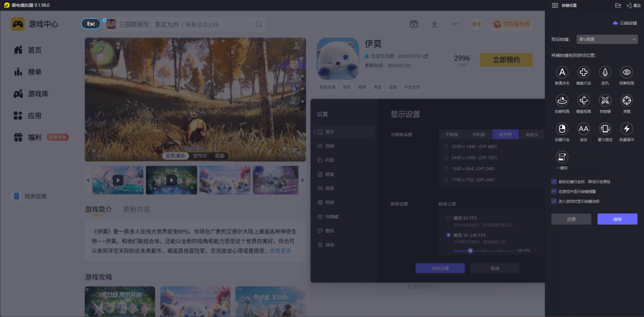Open 云端按键 cloud key mappings
644x317 pixels.
click(625, 23)
